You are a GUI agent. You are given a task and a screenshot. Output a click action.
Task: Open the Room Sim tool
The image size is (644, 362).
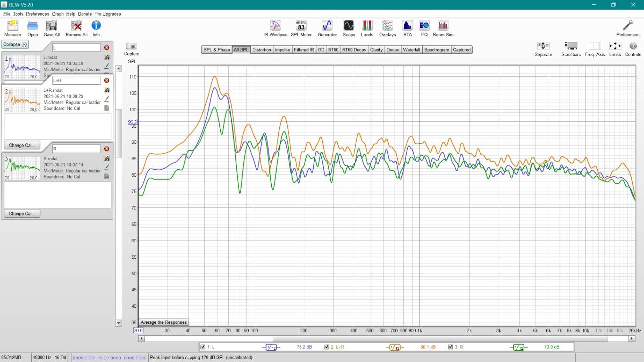click(x=443, y=28)
